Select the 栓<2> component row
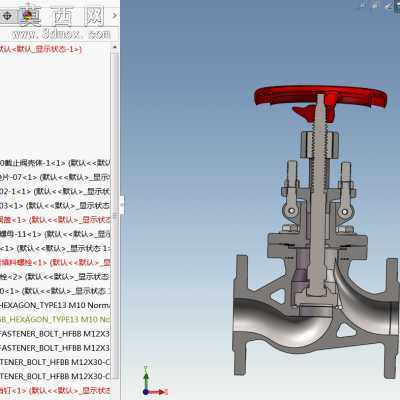This screenshot has height=400, width=400. (55, 277)
